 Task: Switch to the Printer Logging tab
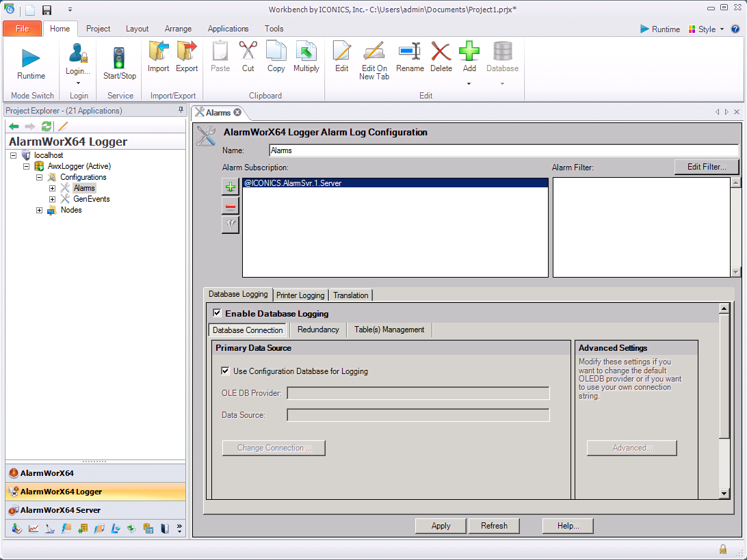coord(300,295)
